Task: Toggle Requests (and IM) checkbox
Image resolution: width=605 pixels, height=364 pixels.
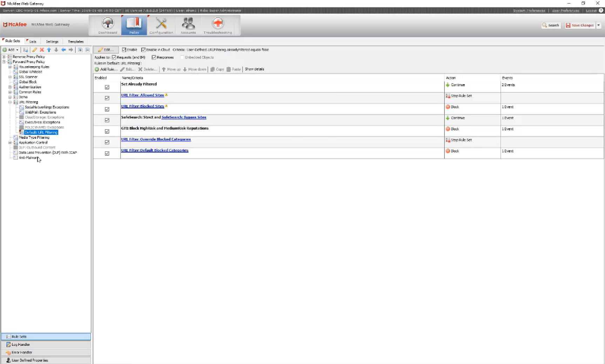Action: (114, 57)
